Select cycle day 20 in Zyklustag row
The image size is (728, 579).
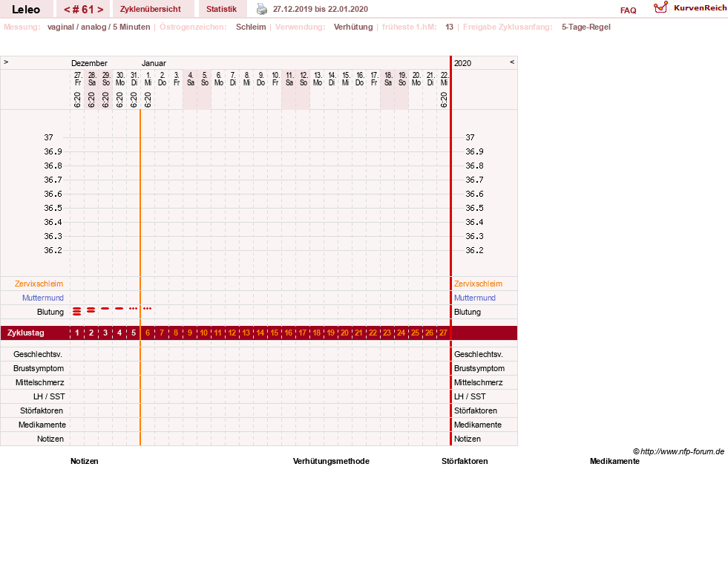coord(345,333)
